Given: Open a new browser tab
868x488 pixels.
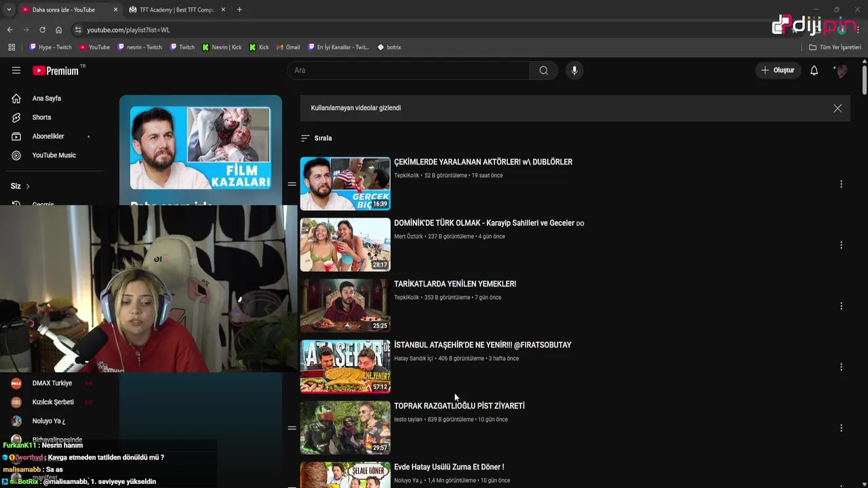Looking at the screenshot, I should [x=239, y=9].
